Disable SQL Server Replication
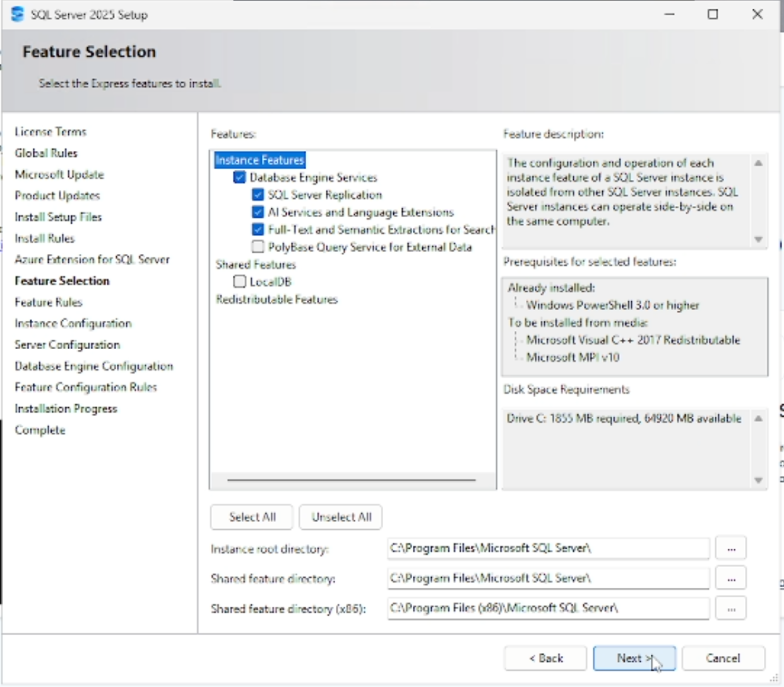The width and height of the screenshot is (784, 687). coord(258,194)
